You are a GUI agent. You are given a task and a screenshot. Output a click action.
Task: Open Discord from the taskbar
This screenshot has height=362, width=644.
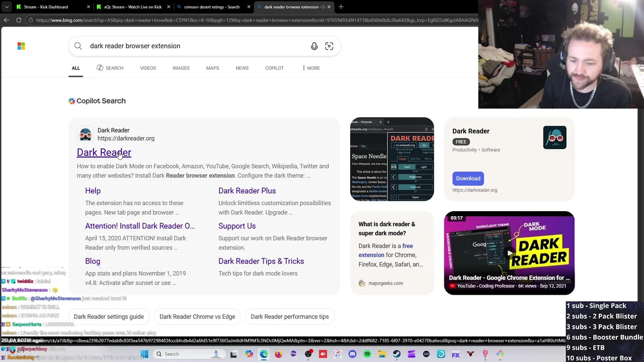click(x=352, y=354)
